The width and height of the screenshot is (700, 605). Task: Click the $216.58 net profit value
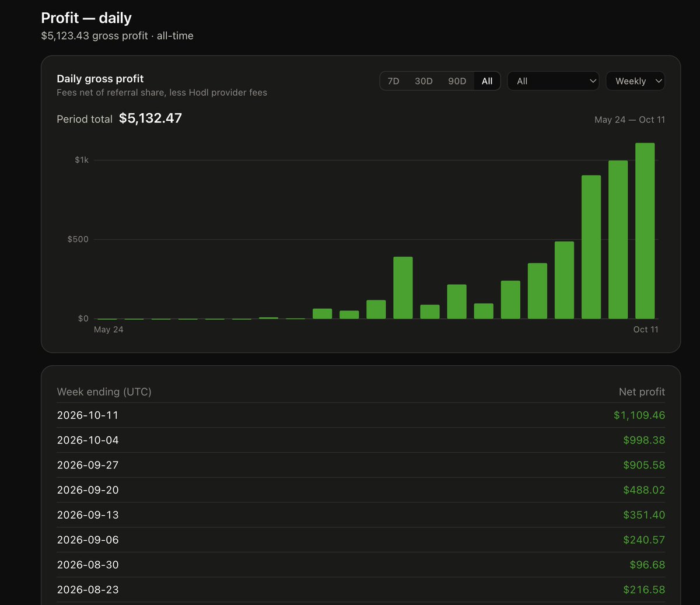click(x=644, y=590)
